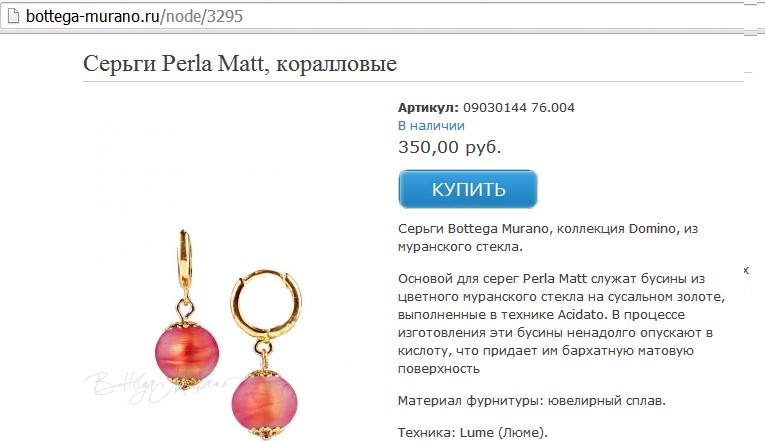Click the lower right coral bead
The height and width of the screenshot is (441, 765).
(264, 402)
